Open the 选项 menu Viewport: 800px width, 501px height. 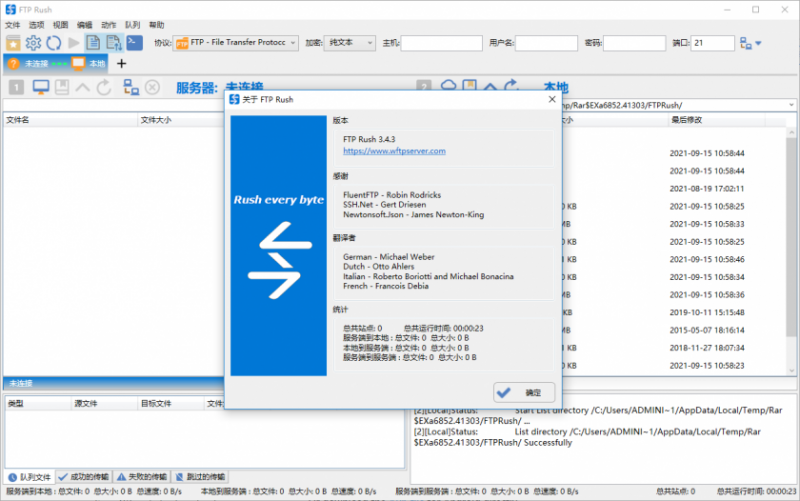36,25
